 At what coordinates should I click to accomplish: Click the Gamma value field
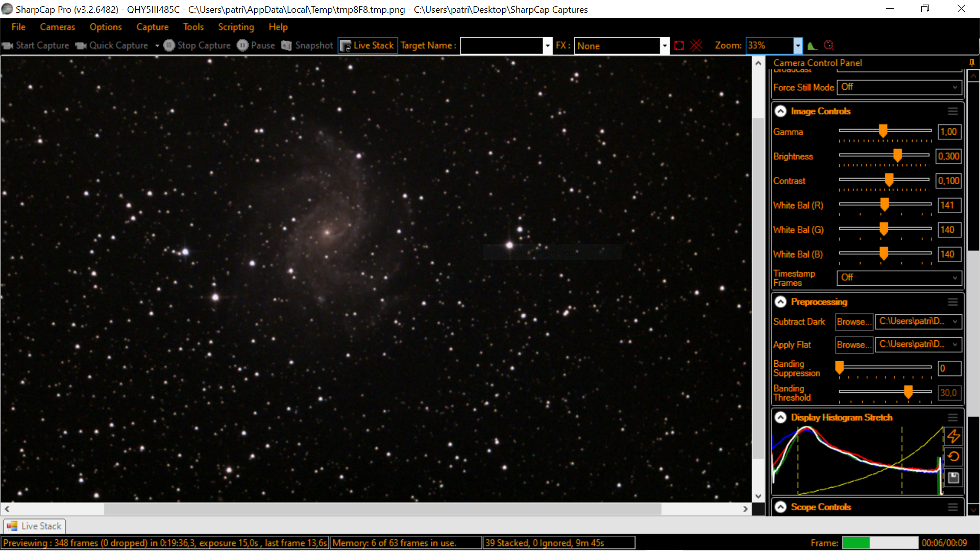(949, 132)
